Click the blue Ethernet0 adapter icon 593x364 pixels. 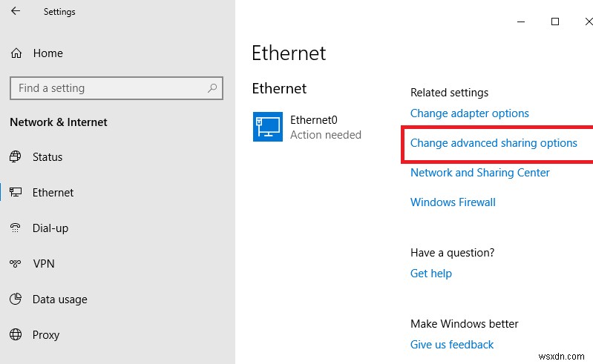click(x=268, y=127)
